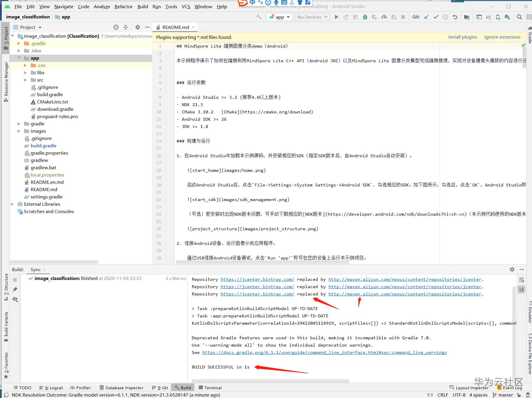Open Build panel gear settings

click(x=512, y=269)
